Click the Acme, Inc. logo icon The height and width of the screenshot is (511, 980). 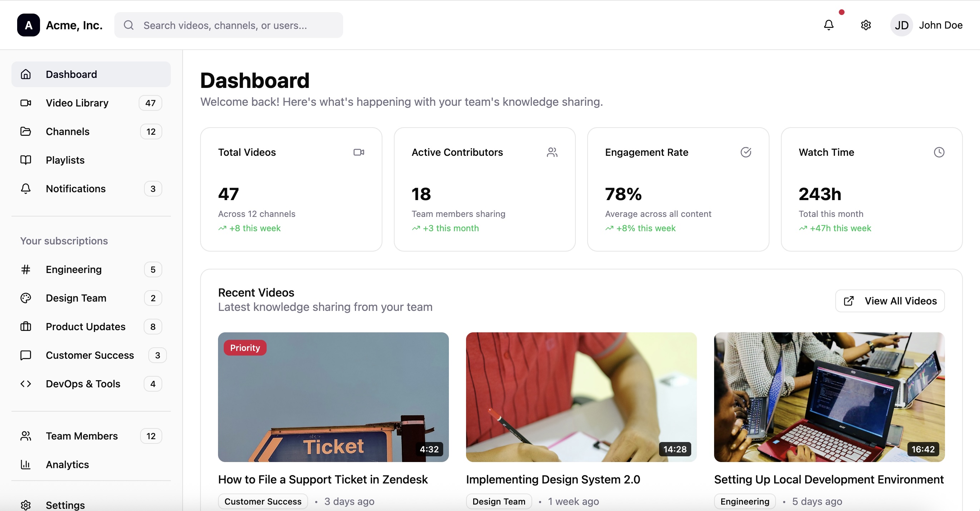(29, 25)
